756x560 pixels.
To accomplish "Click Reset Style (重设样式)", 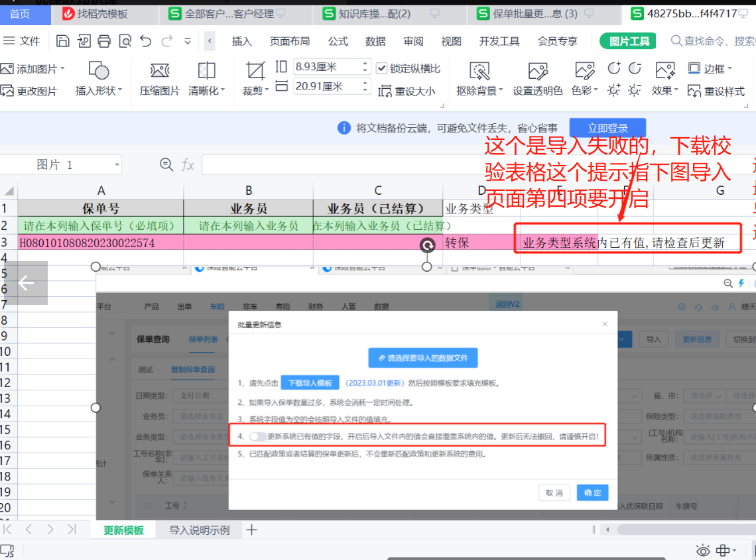I will click(x=716, y=91).
